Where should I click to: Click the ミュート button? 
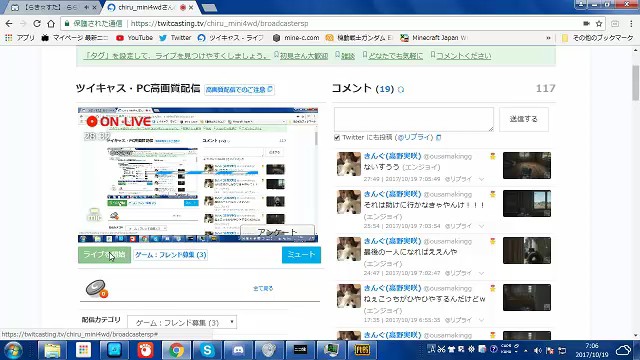[301, 255]
